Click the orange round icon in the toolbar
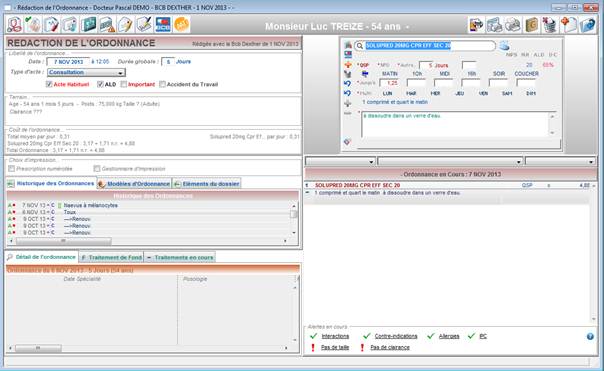Image resolution: width=604 pixels, height=371 pixels. [181, 25]
